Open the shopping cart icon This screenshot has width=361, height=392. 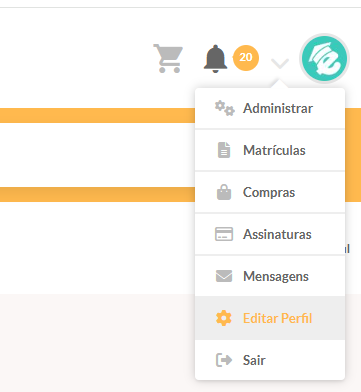168,58
